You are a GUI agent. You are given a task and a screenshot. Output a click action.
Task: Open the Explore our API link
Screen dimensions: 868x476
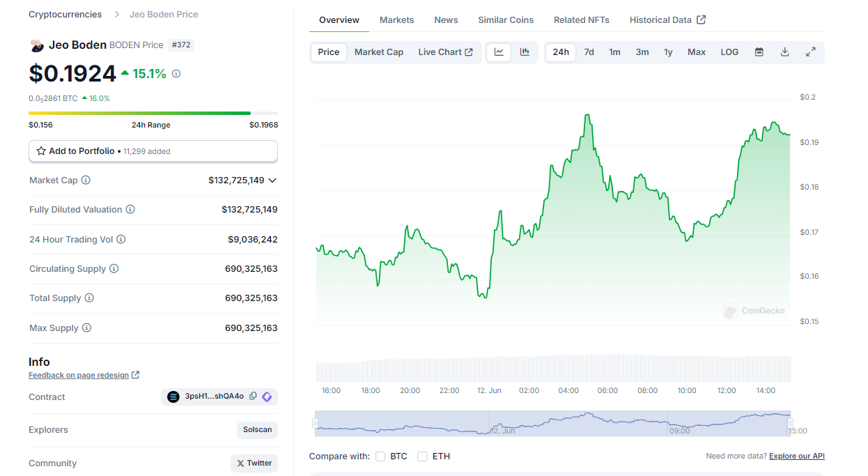(x=796, y=456)
